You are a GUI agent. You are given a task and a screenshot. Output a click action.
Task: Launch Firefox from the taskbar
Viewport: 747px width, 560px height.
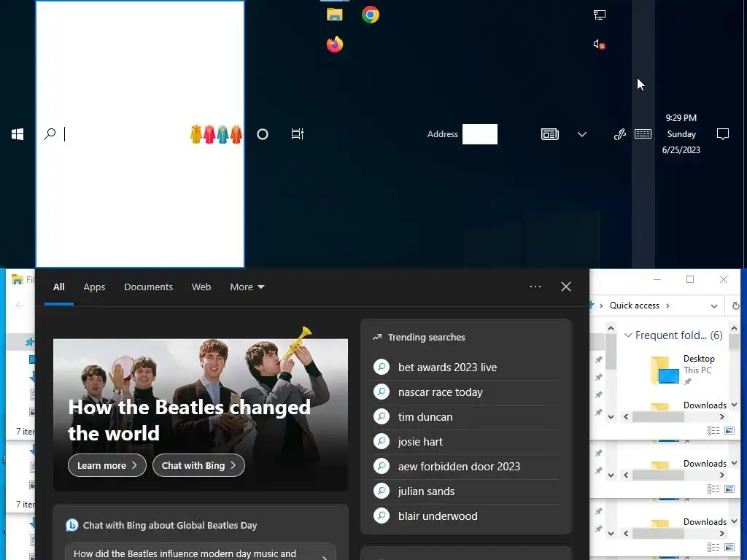(334, 44)
